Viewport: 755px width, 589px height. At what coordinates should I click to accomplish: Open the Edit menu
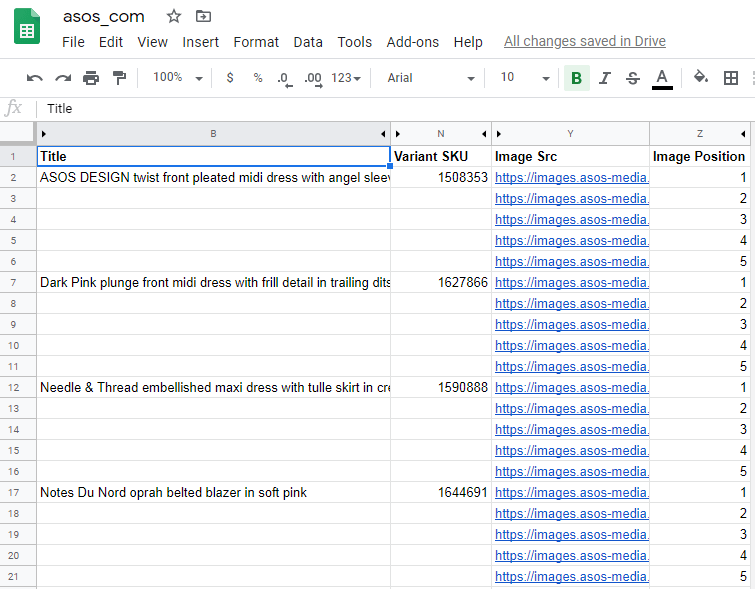click(111, 42)
